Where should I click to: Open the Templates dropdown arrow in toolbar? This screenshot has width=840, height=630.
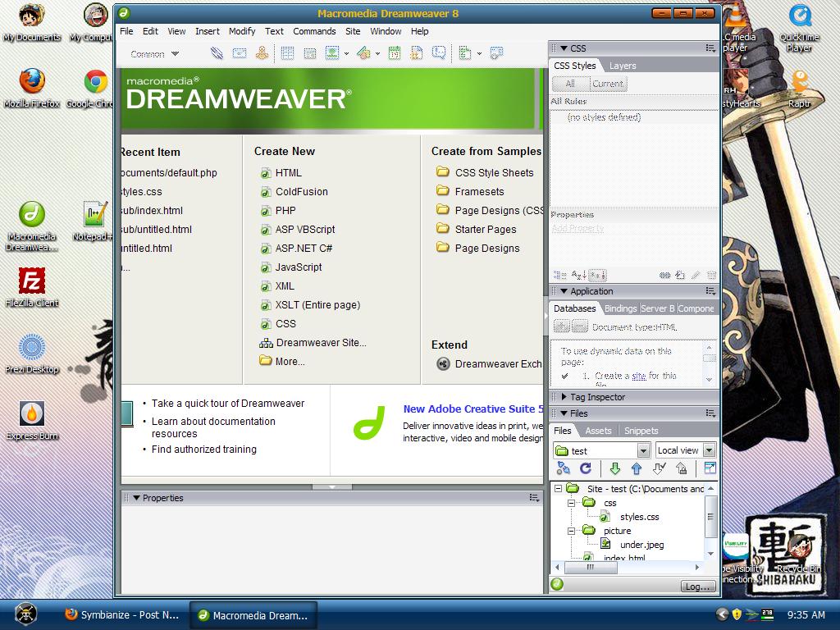(x=479, y=53)
